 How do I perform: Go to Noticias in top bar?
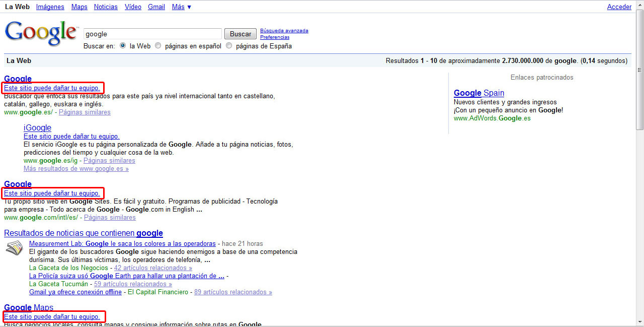coord(106,7)
